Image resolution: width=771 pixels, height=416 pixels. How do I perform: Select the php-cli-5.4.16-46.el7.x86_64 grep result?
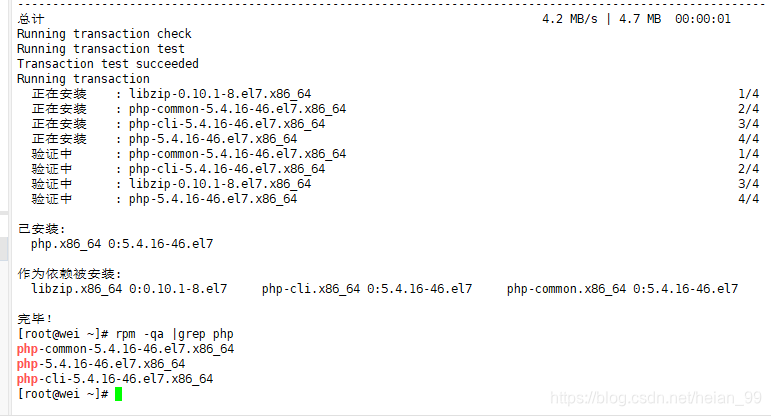click(115, 379)
